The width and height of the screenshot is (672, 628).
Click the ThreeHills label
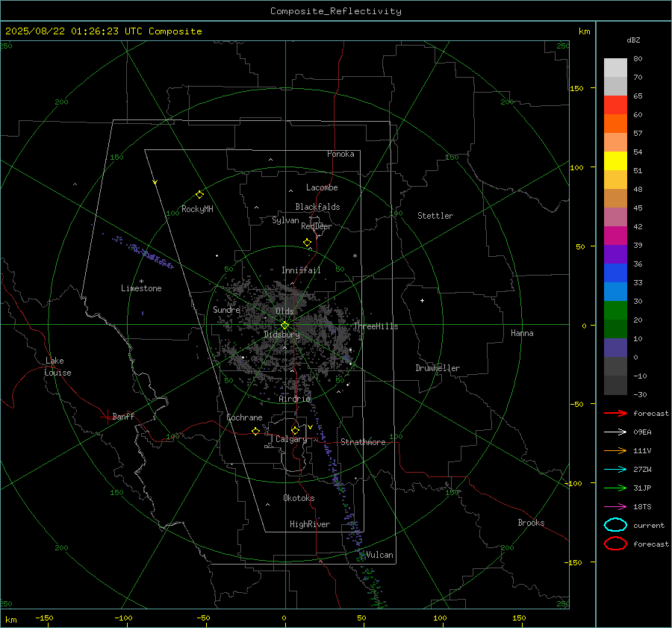(376, 326)
